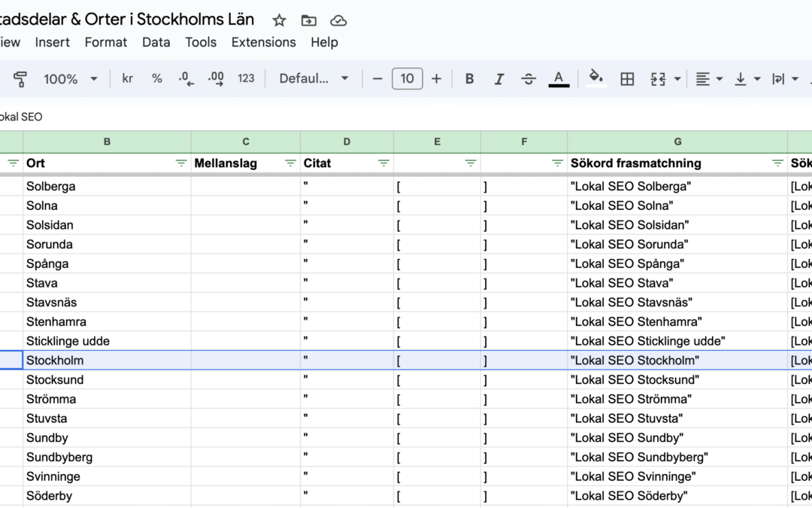Open the Data menu
Viewport: 812px width, 508px height.
click(156, 42)
